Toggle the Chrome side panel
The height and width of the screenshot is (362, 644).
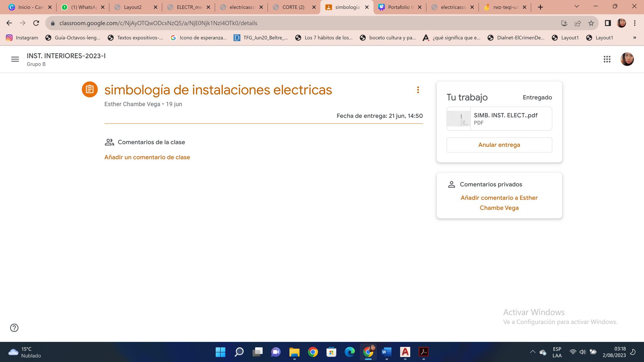(x=607, y=23)
